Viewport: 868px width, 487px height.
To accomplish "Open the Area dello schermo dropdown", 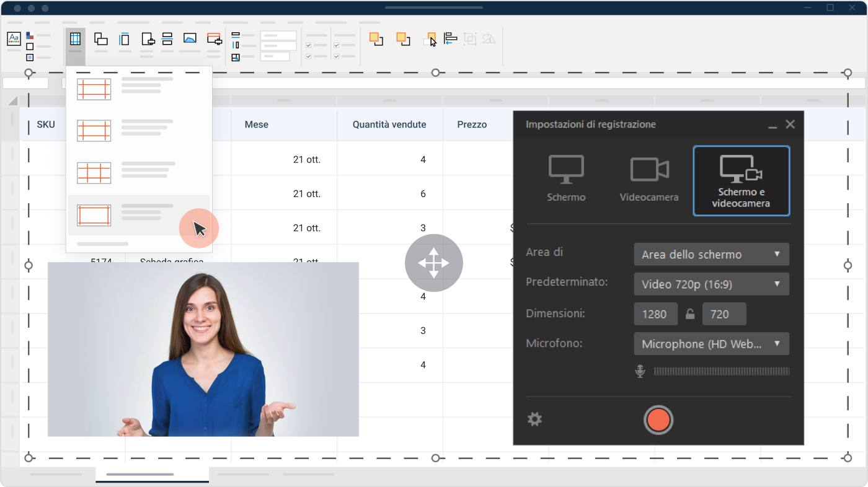I will (x=711, y=254).
